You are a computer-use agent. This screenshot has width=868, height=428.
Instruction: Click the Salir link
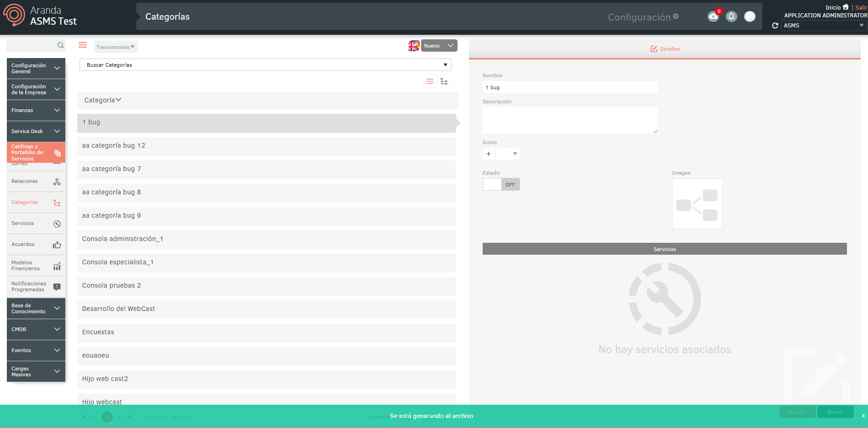861,7
